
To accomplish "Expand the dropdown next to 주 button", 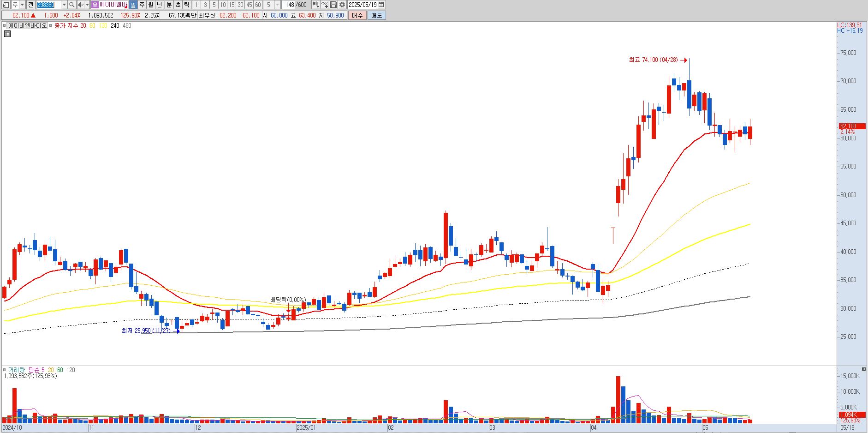I will (x=23, y=5).
